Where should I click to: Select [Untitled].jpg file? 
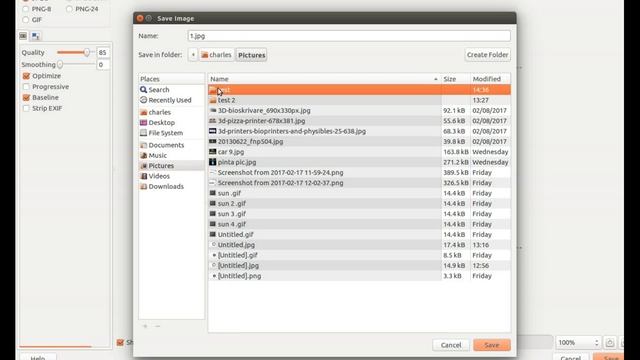pos(359,265)
